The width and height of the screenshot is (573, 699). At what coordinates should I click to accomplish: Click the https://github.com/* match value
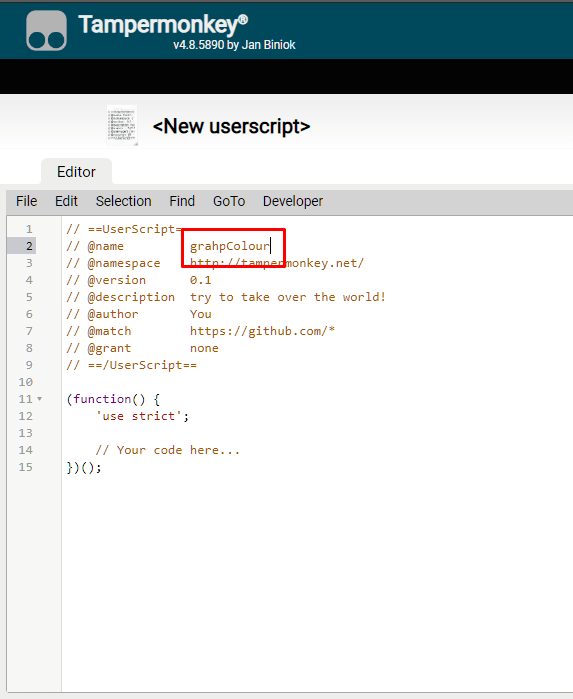click(x=262, y=331)
